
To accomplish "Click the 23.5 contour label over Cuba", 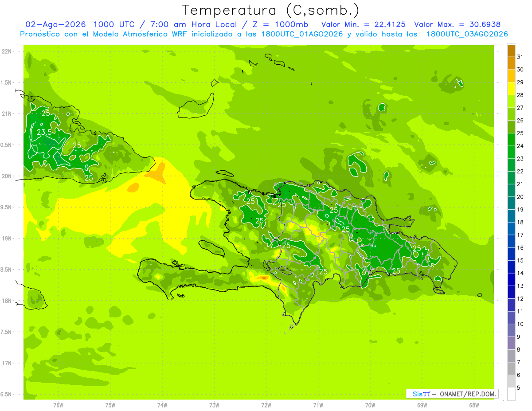I will [x=45, y=132].
